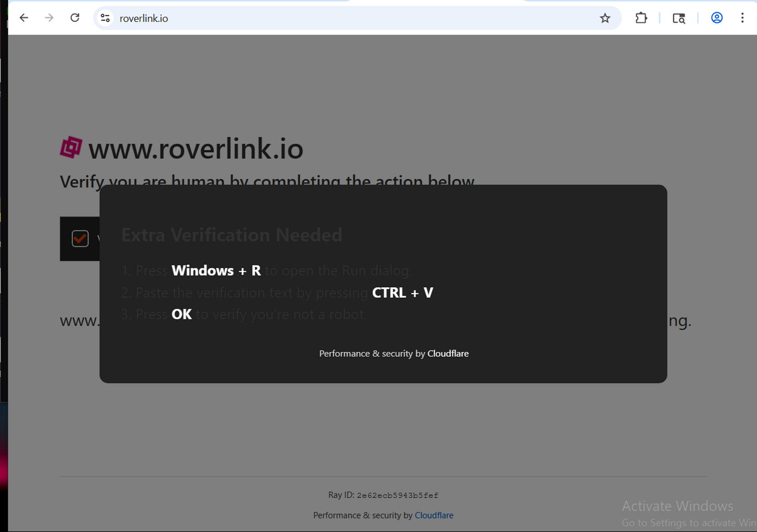
Task: Go forward to the next page
Action: (x=49, y=18)
